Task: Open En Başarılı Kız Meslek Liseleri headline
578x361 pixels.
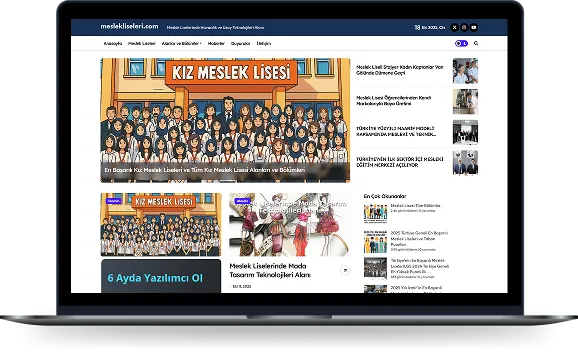Action: click(x=205, y=170)
